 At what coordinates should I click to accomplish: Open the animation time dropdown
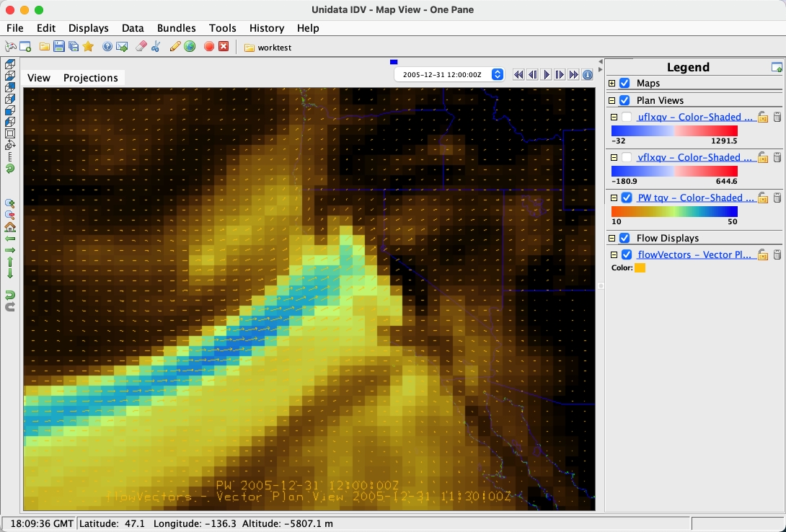(497, 74)
